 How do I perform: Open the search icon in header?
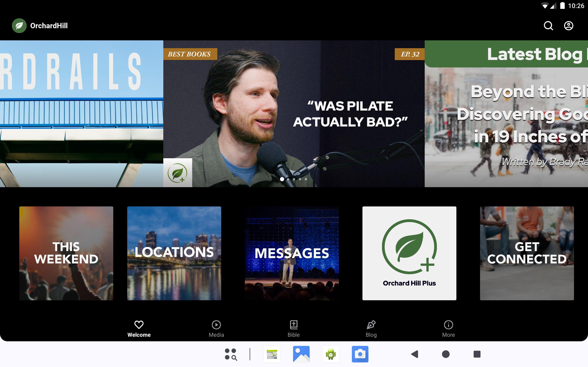pos(548,26)
